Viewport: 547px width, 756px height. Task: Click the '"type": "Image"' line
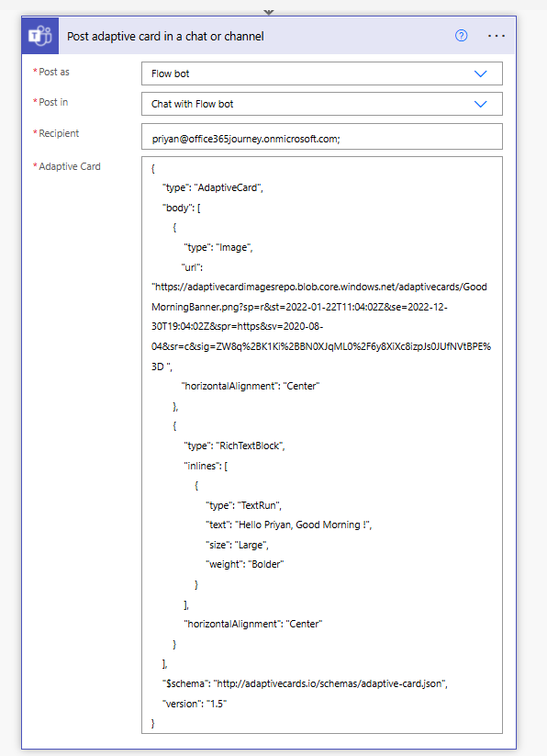point(218,247)
